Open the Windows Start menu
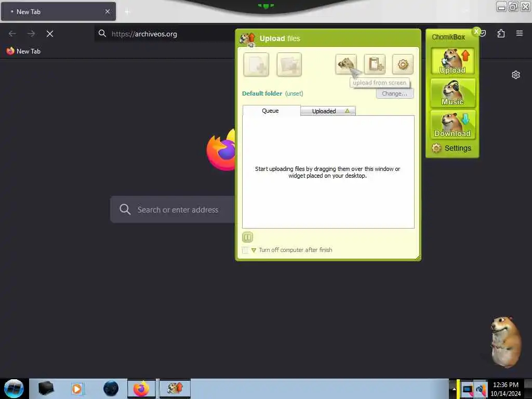Image resolution: width=532 pixels, height=399 pixels. coord(14,389)
